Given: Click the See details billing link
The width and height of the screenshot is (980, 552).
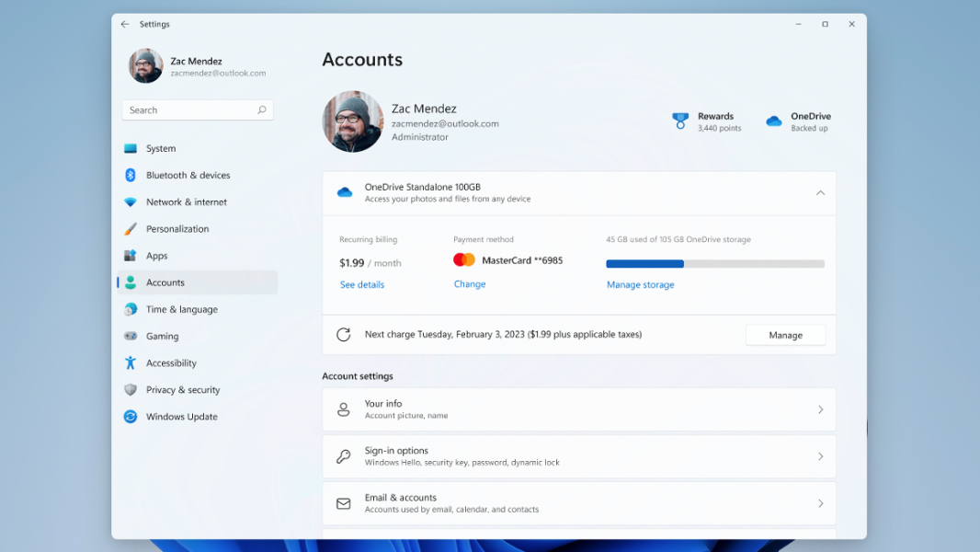Looking at the screenshot, I should click(x=362, y=285).
